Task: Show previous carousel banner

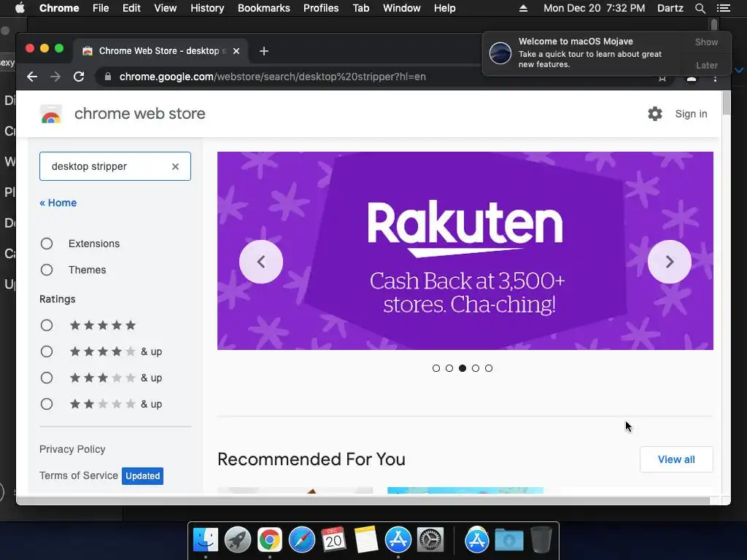Action: [261, 262]
